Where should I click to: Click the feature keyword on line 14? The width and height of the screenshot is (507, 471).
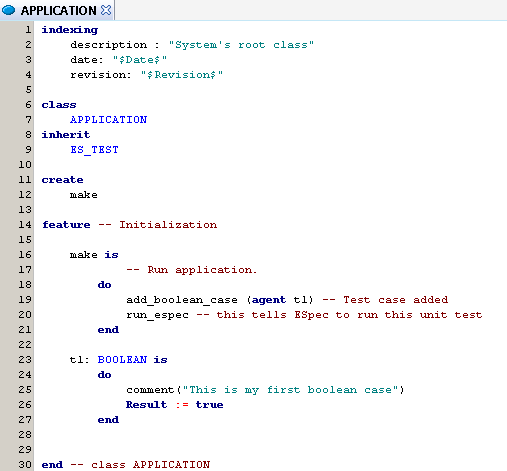point(66,225)
